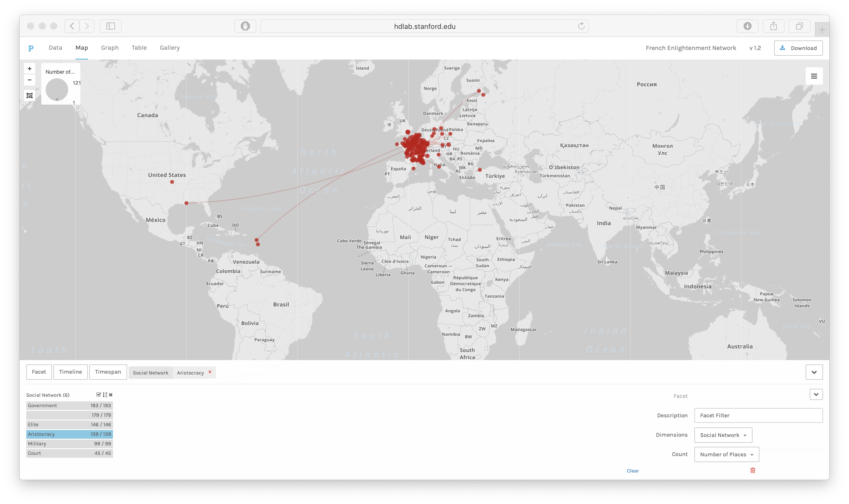
Task: Add a Facet filter
Action: pos(39,372)
